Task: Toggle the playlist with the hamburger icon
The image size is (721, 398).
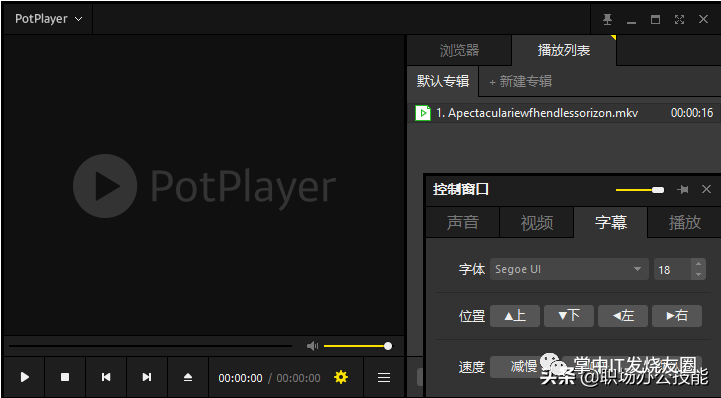Action: (x=384, y=377)
